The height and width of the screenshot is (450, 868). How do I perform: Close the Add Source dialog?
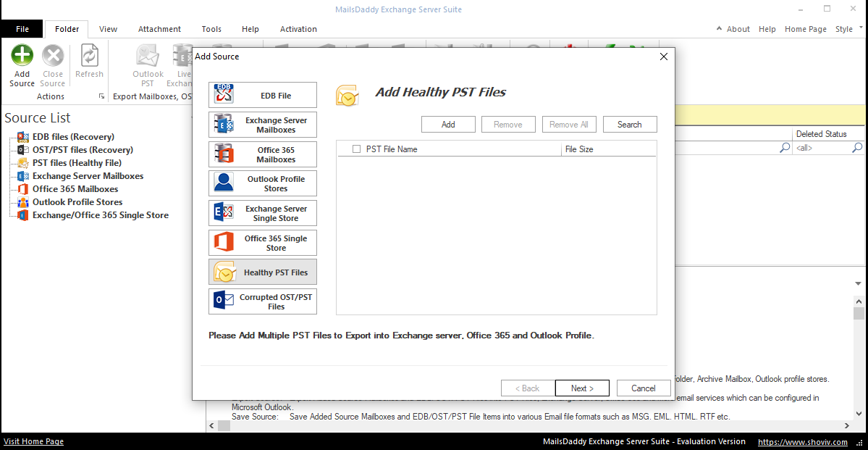(x=664, y=57)
